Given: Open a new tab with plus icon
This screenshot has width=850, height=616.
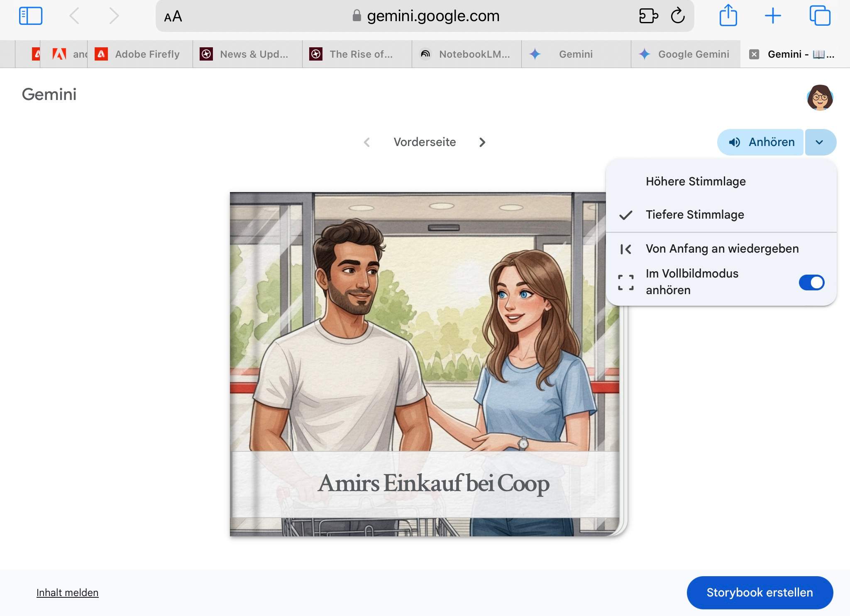Looking at the screenshot, I should pos(773,16).
